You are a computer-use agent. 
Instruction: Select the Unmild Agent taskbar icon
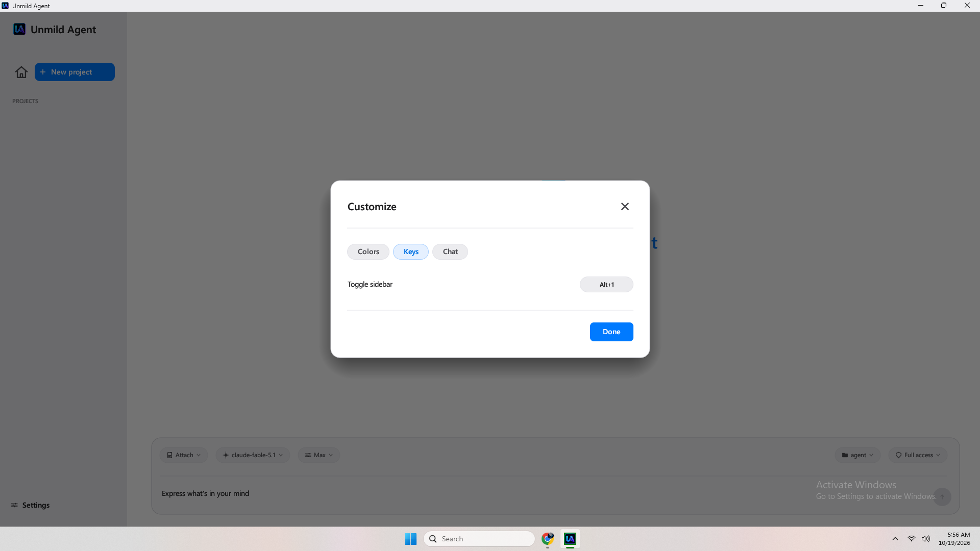570,539
